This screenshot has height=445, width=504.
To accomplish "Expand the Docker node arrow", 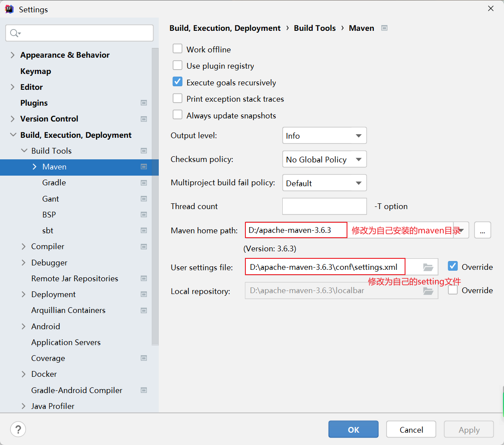I will [23, 374].
